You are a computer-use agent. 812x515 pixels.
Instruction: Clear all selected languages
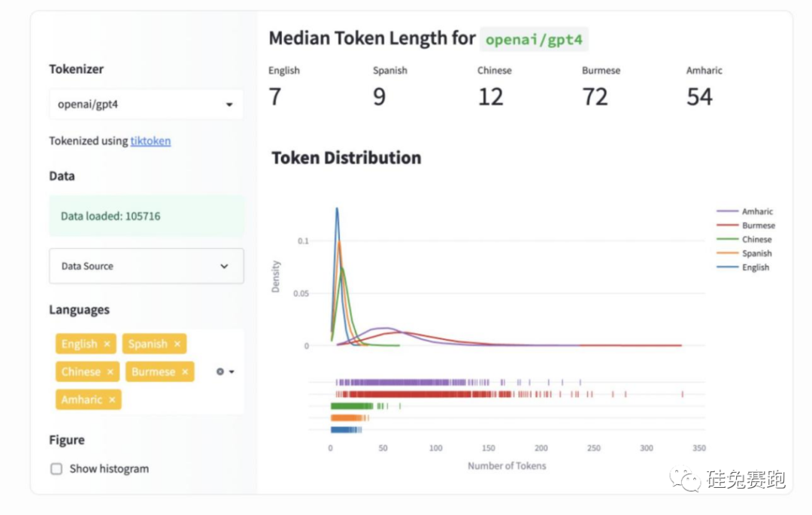click(220, 371)
